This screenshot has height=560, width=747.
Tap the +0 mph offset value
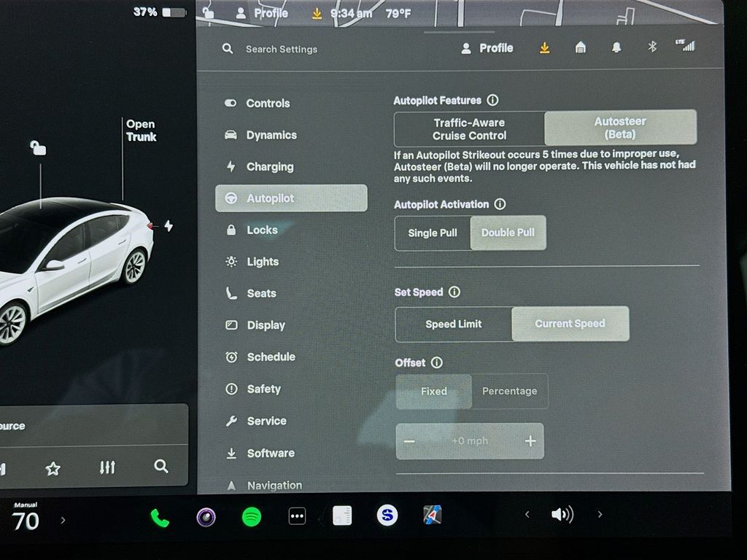[x=470, y=441]
